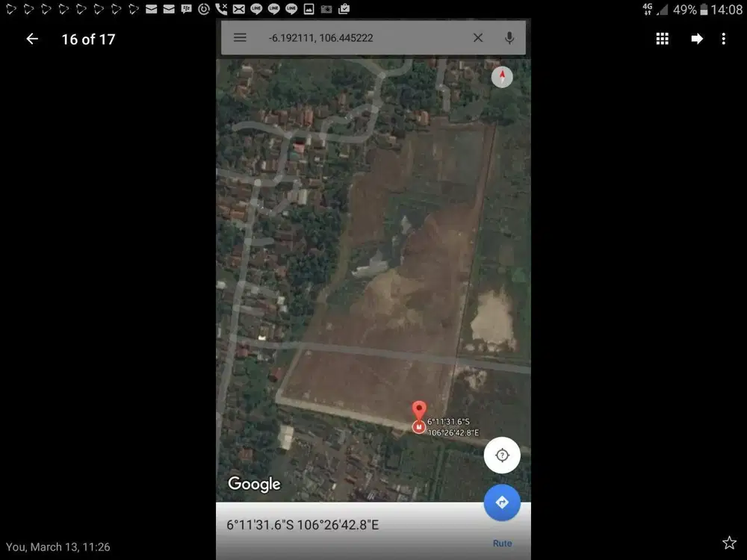This screenshot has width=747, height=560.
Task: Tap the My Location crosshair icon
Action: pos(502,455)
